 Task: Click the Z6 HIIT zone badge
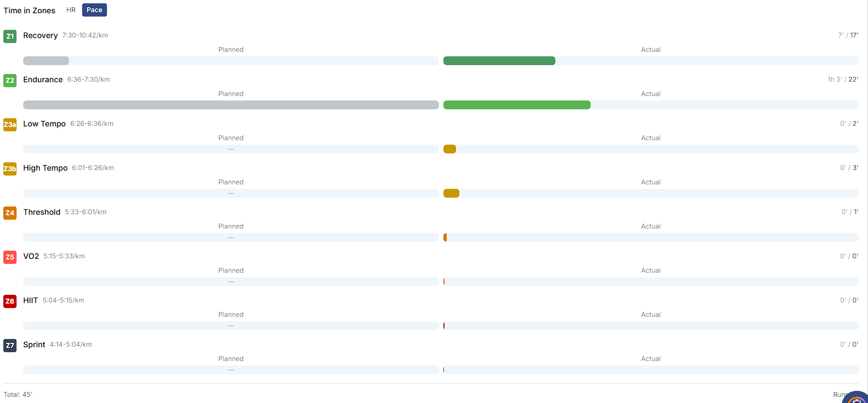tap(10, 301)
